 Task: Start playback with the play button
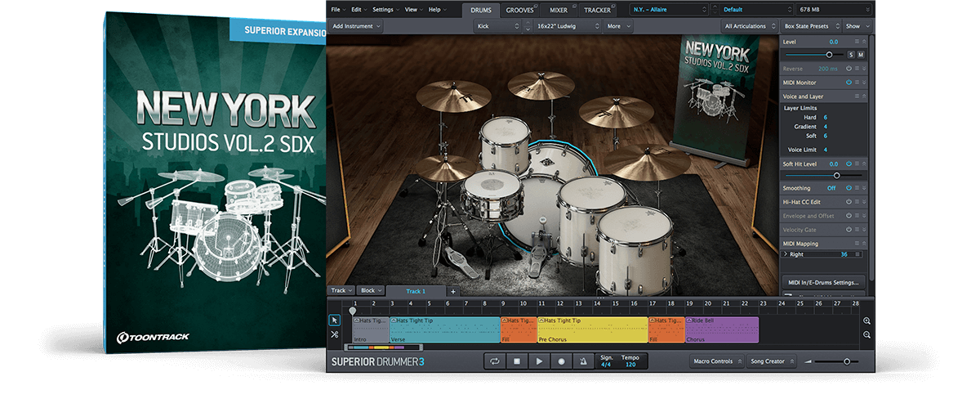539,361
